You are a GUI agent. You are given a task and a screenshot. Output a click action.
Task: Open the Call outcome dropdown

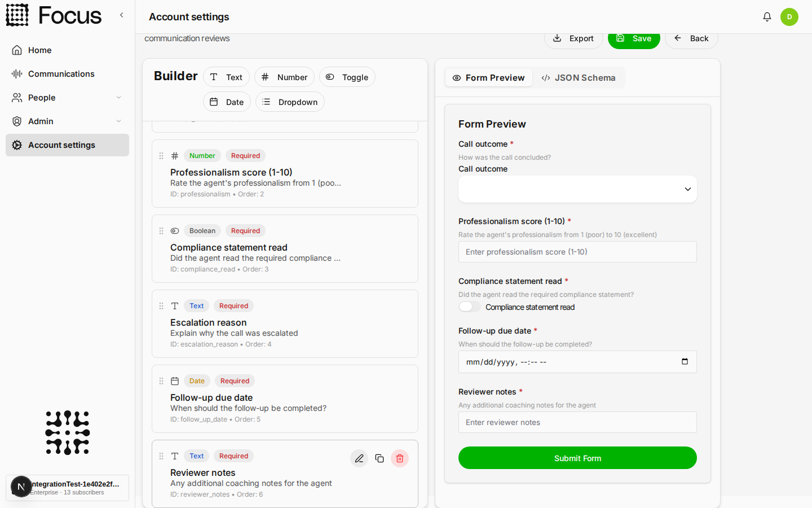[x=577, y=189]
